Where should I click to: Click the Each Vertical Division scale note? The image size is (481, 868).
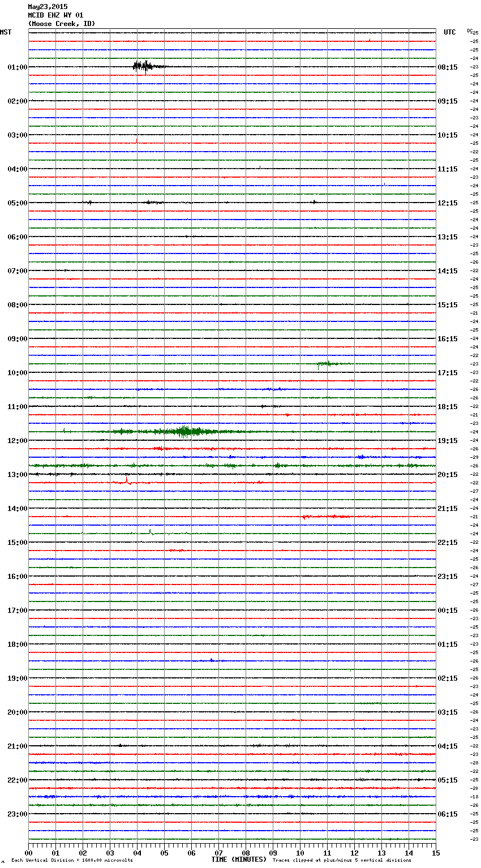pyautogui.click(x=72, y=860)
